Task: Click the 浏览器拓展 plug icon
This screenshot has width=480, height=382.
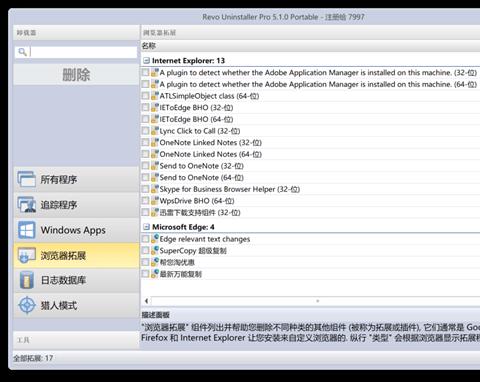Action: tap(26, 255)
